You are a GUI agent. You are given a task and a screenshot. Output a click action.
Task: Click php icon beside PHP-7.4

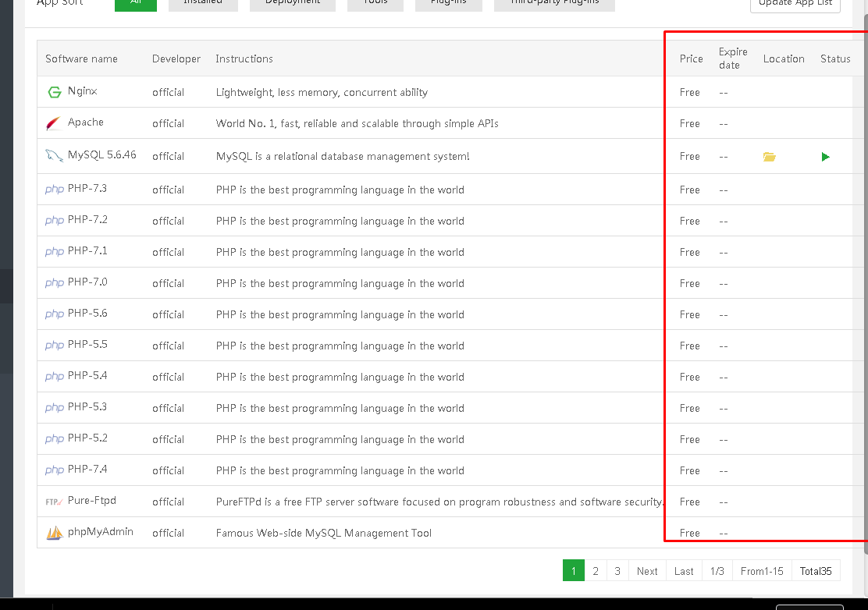point(55,470)
